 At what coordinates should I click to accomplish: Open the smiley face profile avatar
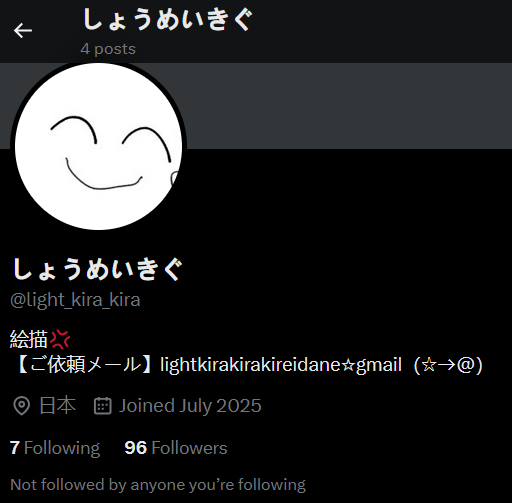(98, 146)
